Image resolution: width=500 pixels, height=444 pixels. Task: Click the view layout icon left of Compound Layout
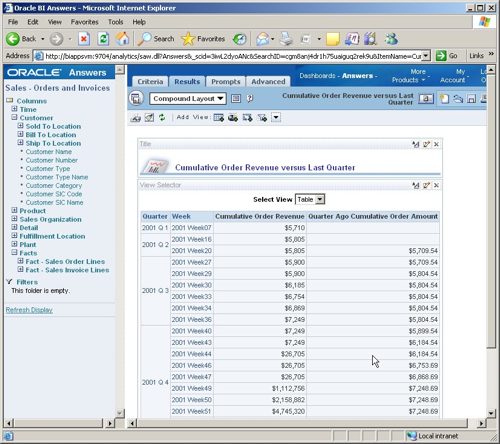click(x=136, y=98)
